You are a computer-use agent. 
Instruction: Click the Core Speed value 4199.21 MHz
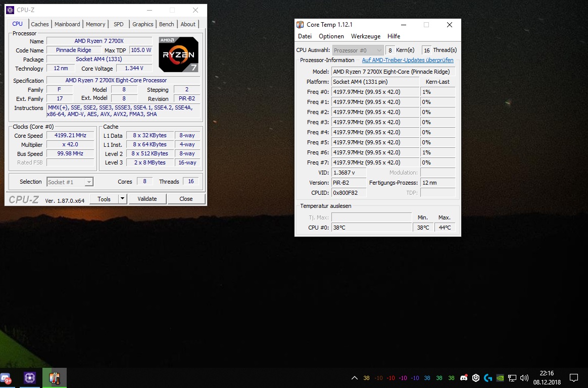coord(70,136)
